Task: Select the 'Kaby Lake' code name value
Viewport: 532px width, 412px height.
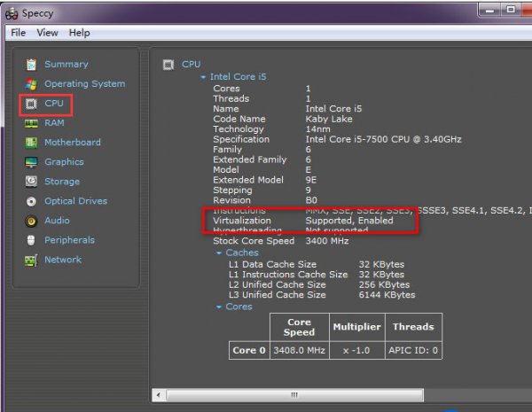Action: [x=329, y=119]
